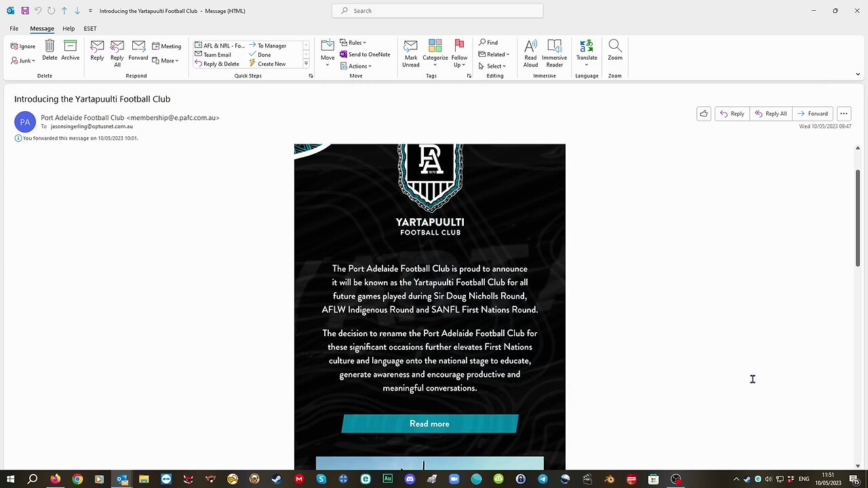
Task: Click the scroll-down arrow of message pane
Action: point(858,466)
